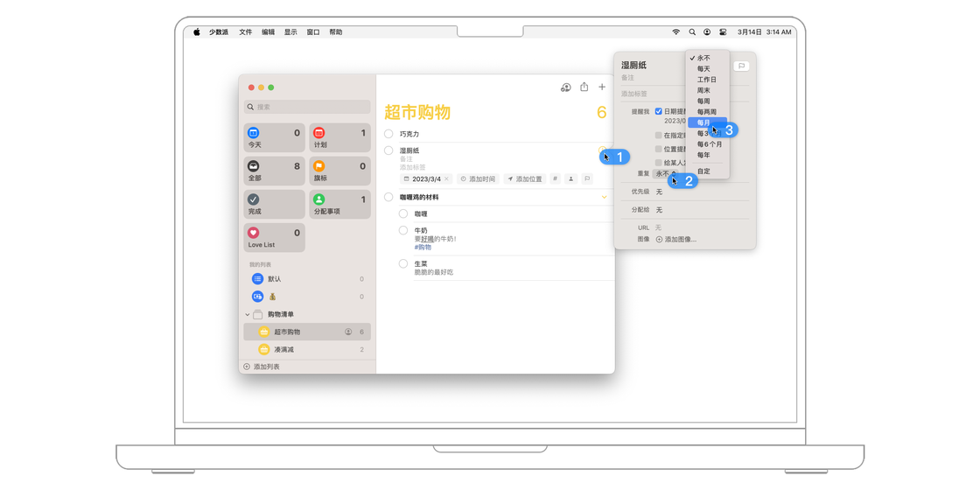Choose 每周 in the repeat menu

708,101
